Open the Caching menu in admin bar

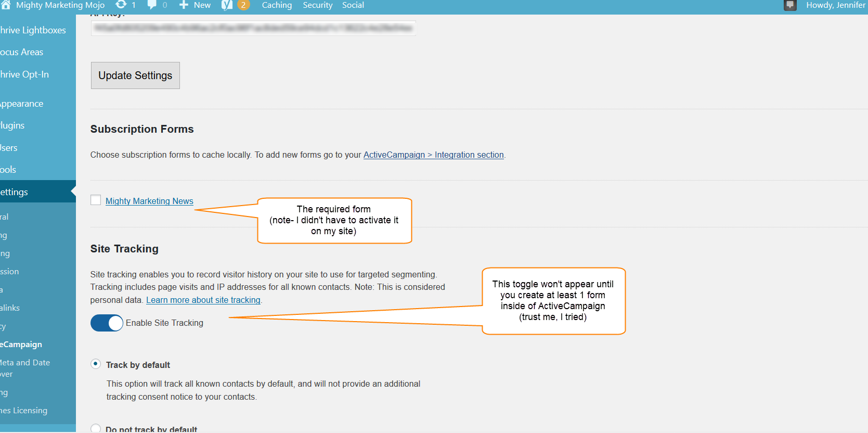pyautogui.click(x=277, y=5)
